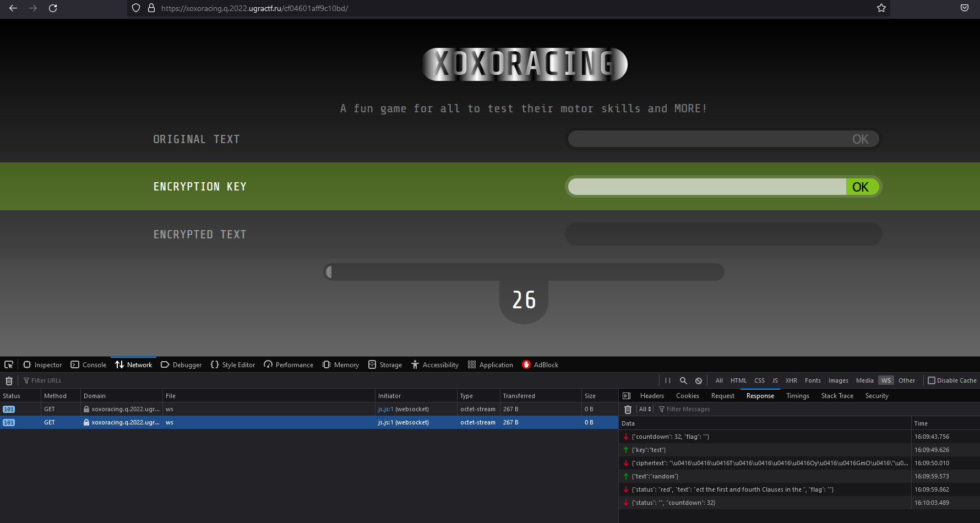Image resolution: width=980 pixels, height=523 pixels.
Task: Toggle the Disable Cache checkbox
Action: tap(932, 380)
